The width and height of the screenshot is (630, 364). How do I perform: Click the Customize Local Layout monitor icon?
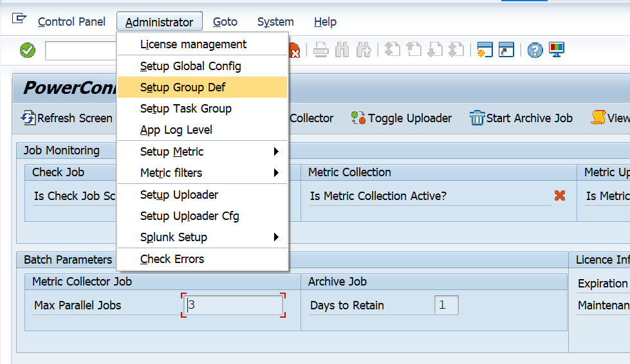[x=556, y=50]
